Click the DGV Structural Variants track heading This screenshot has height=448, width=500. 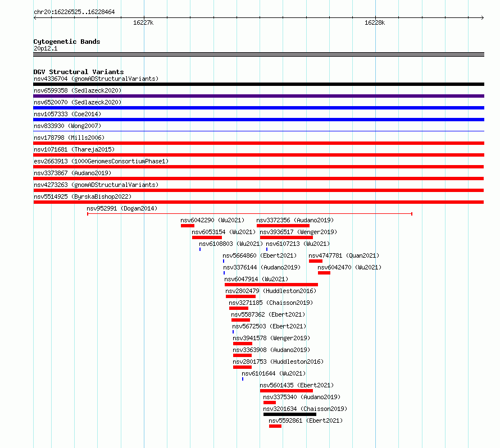coord(79,72)
